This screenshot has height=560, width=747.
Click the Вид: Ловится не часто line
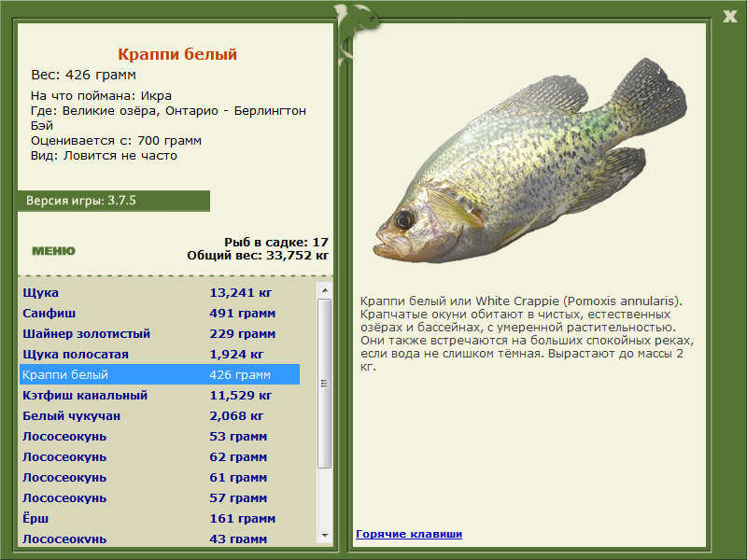tap(104, 156)
